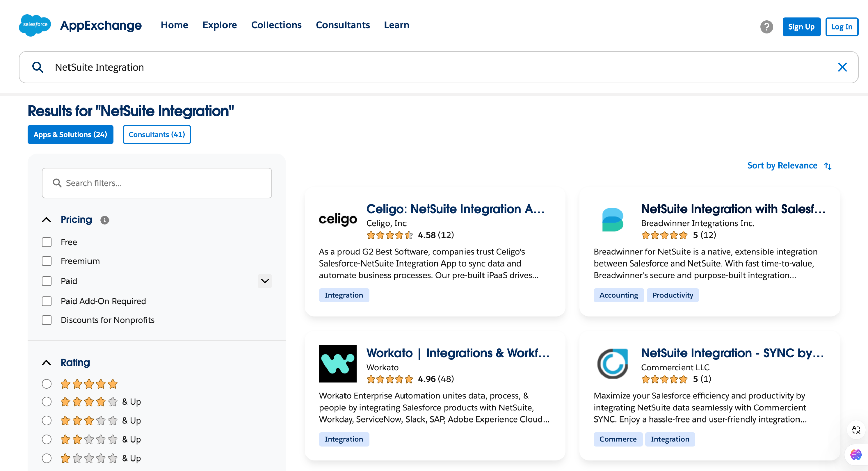Click the Pricing info icon
The width and height of the screenshot is (868, 471).
pyautogui.click(x=105, y=220)
